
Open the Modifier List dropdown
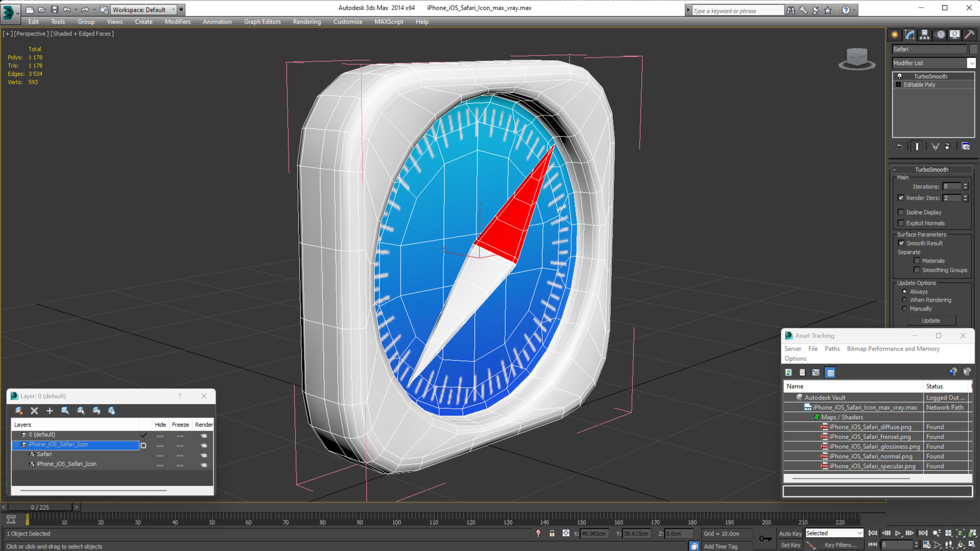972,63
